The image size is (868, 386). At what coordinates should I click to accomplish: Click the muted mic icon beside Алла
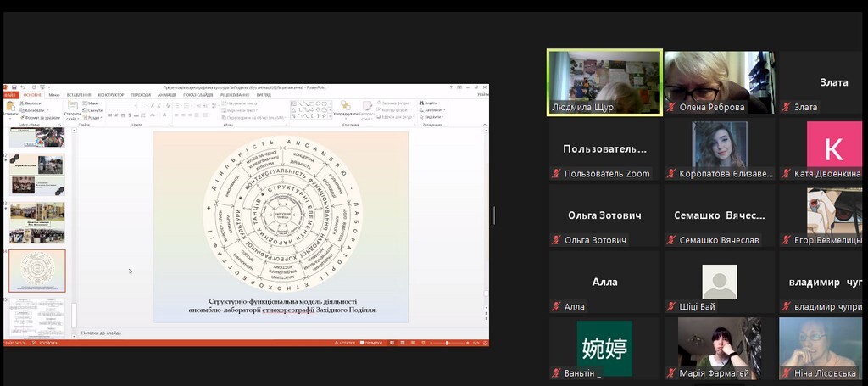[556, 306]
